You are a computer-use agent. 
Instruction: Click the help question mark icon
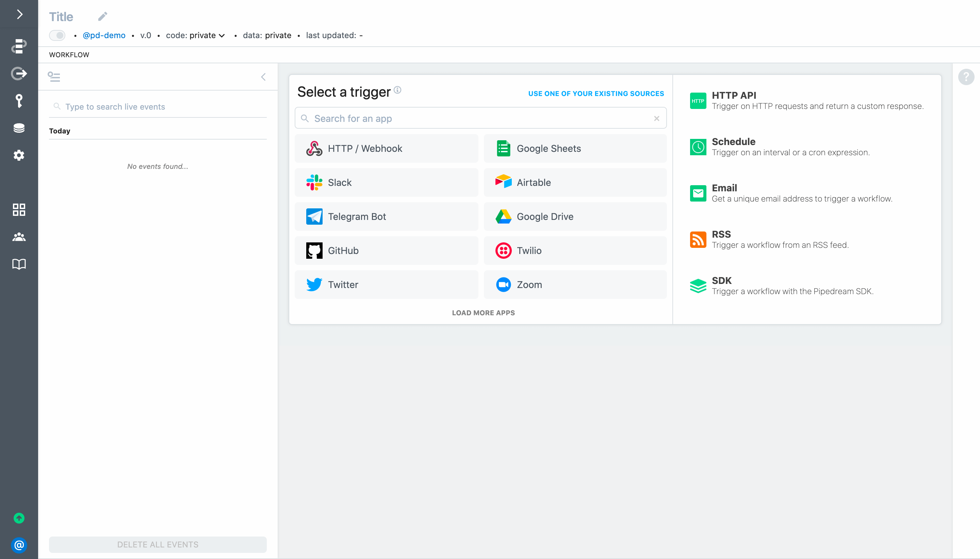click(x=966, y=77)
